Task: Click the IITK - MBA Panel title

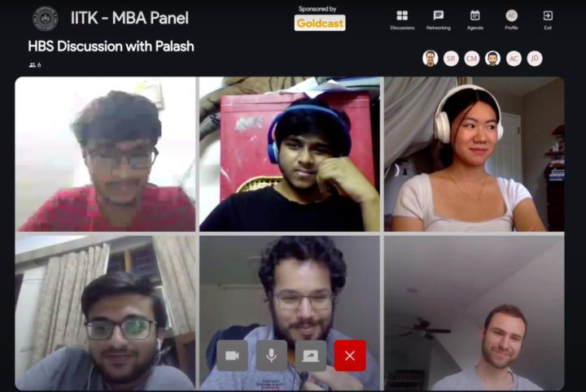Action: point(129,18)
